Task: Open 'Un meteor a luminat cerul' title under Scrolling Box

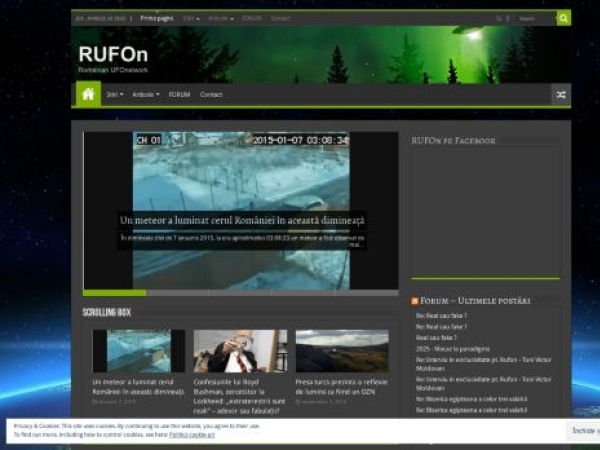Action: coord(138,387)
